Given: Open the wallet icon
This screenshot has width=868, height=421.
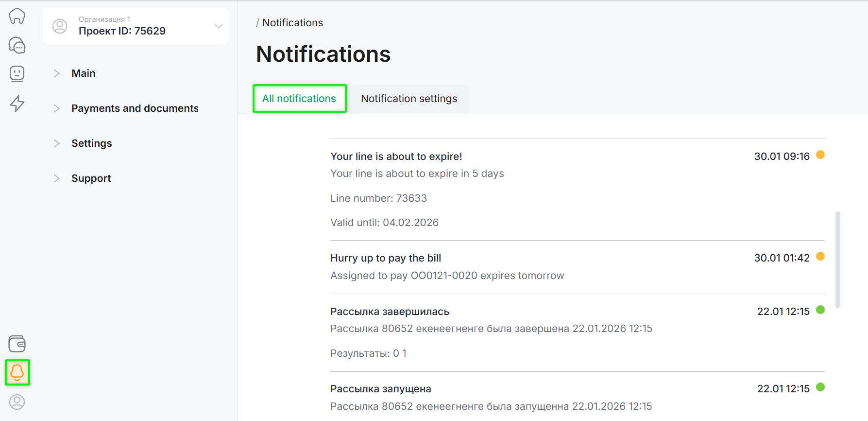Looking at the screenshot, I should 17,344.
